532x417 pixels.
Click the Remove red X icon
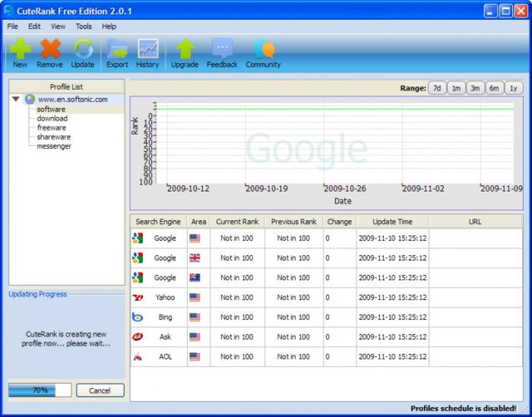(x=50, y=49)
